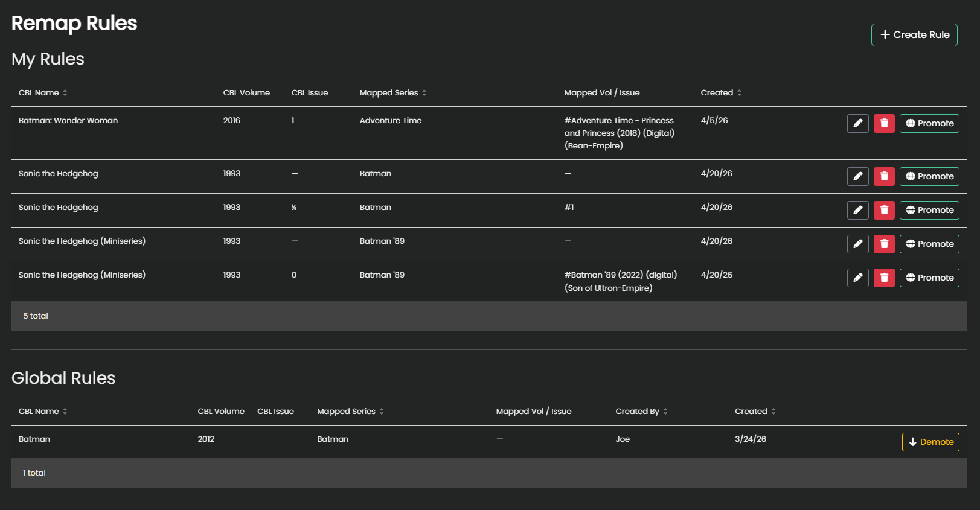Screen dimensions: 980x510
Task: Promote the Sonic the Hedgehog rule mapped to #1
Action: pyautogui.click(x=929, y=210)
